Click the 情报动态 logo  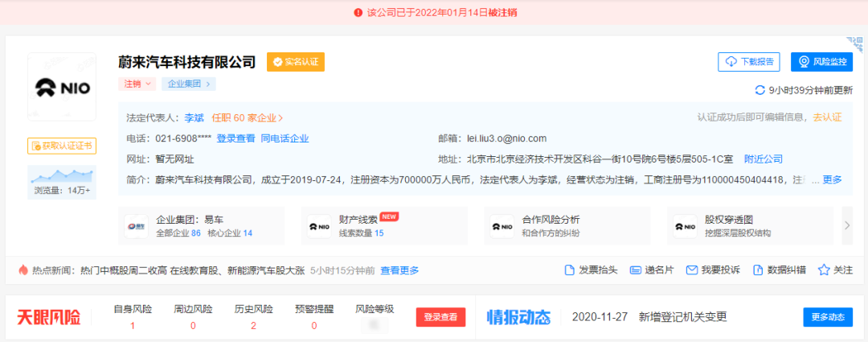(x=518, y=317)
